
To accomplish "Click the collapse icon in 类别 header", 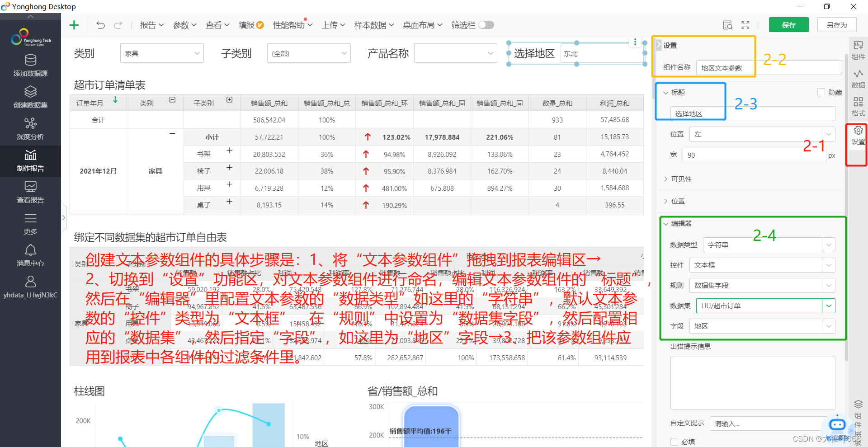I will pos(172,100).
